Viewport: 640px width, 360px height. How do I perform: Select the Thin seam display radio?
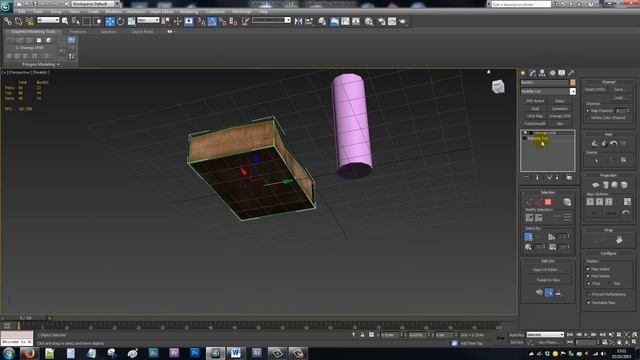coord(610,283)
